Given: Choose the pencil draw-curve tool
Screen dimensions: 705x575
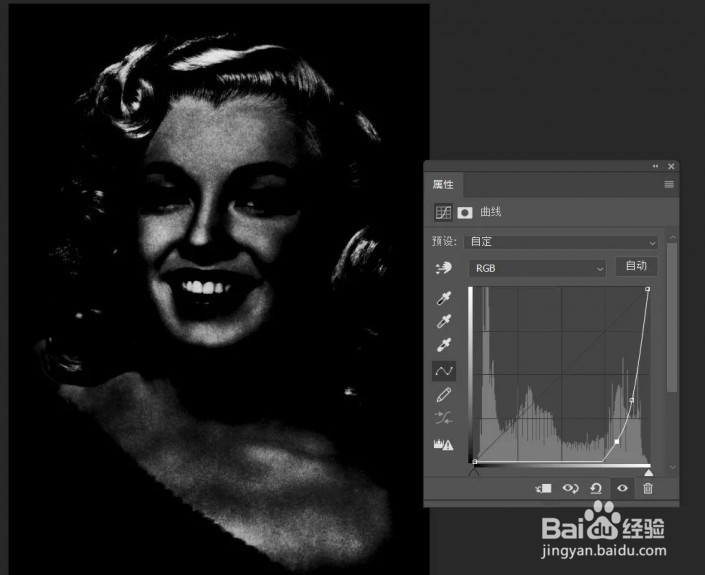Looking at the screenshot, I should click(444, 395).
